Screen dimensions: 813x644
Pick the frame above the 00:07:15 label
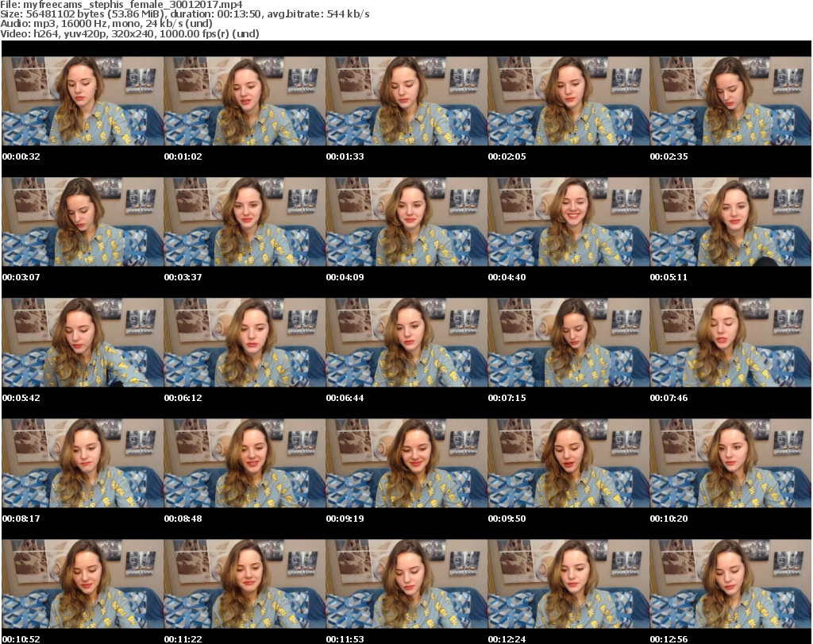click(568, 343)
